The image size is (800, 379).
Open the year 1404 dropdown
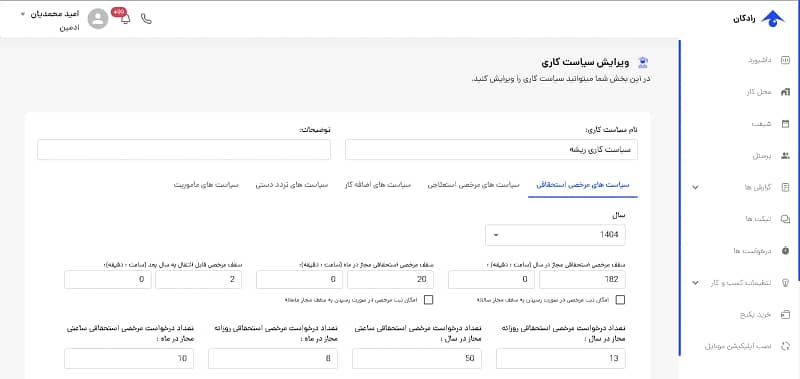[555, 235]
